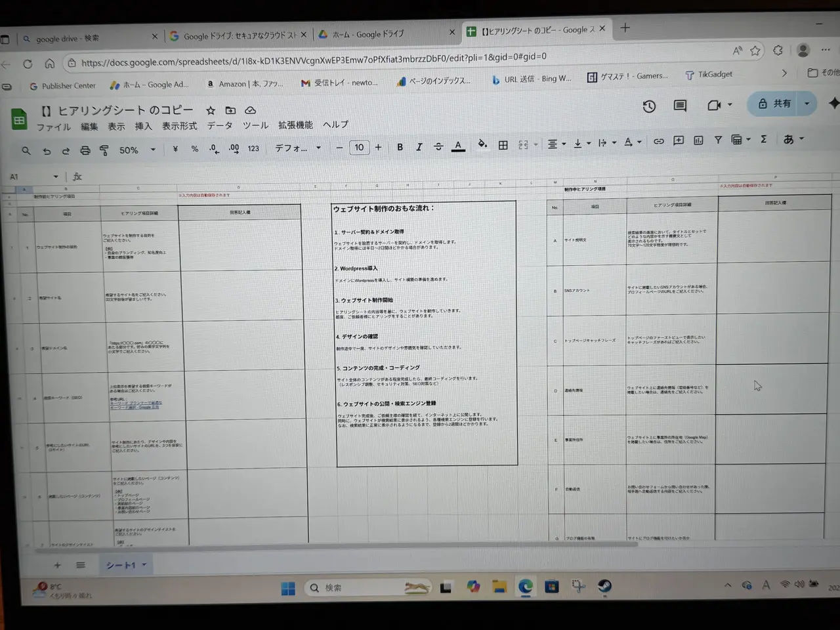Click the 共有 share button
The height and width of the screenshot is (630, 840).
[x=781, y=104]
